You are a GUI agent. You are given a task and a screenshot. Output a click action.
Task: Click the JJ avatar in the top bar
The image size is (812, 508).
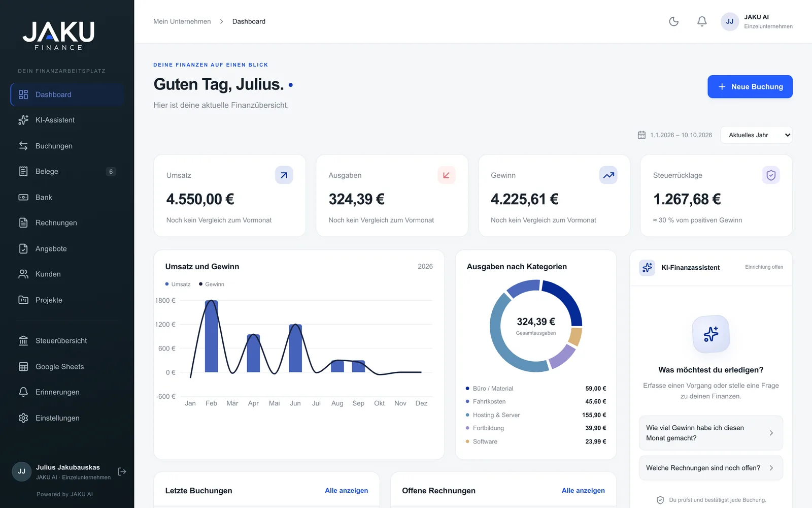(x=730, y=21)
